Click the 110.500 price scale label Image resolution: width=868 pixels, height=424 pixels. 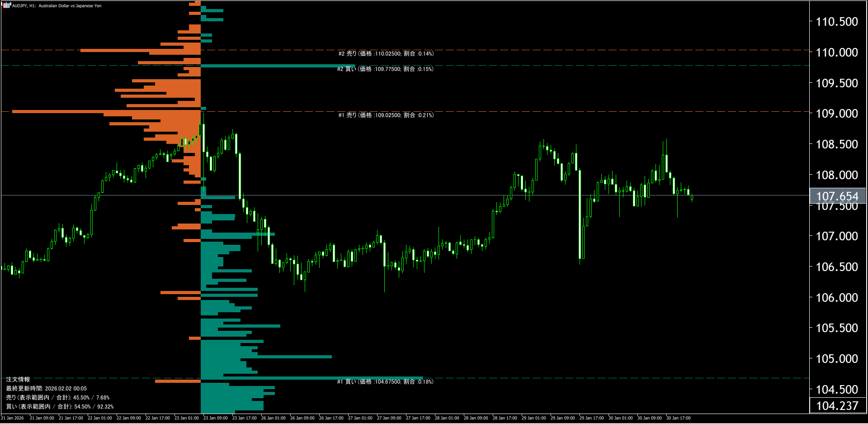click(837, 22)
